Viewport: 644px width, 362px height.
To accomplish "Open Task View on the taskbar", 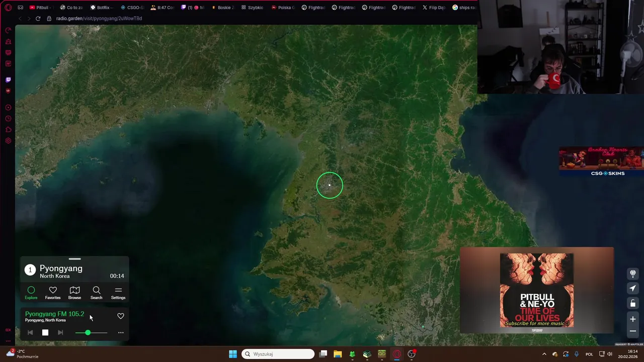I will tap(323, 354).
